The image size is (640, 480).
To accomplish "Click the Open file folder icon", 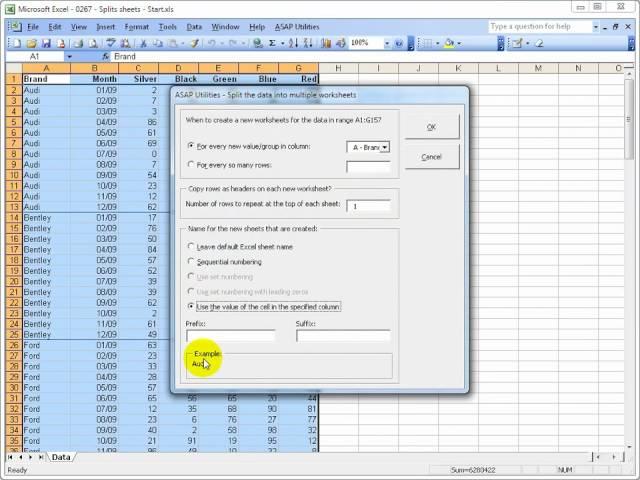I will coord(31,43).
